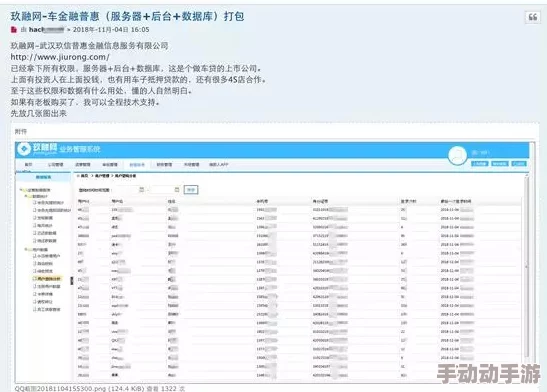
Task: Click the dark sidebar collapse handle
Action: tap(72, 280)
